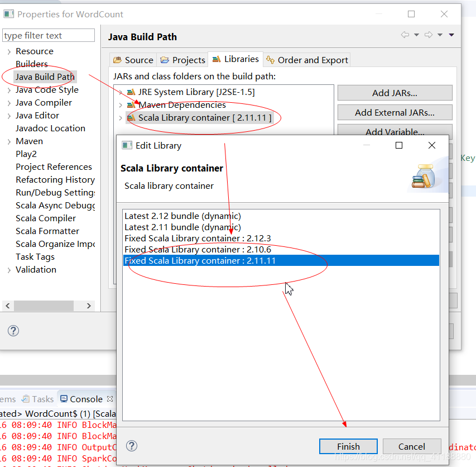476x467 pixels.
Task: Click the horizontal scrollbar thumb in properties tree
Action: pyautogui.click(x=44, y=306)
